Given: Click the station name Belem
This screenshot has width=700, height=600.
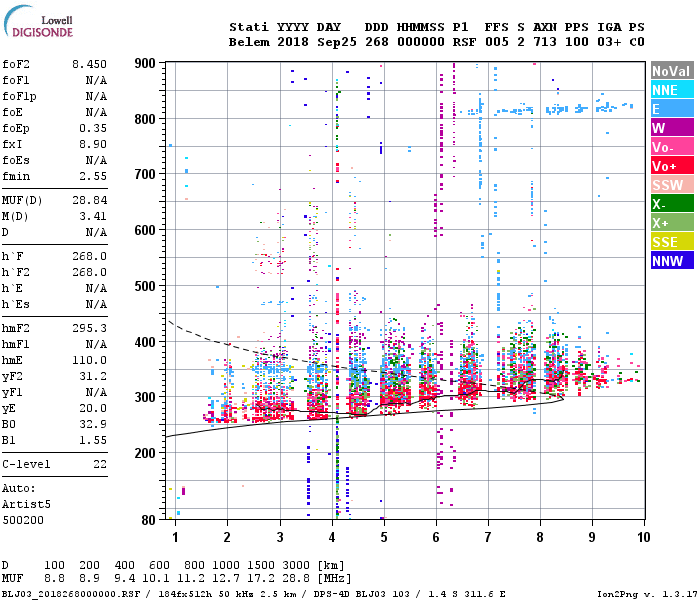Looking at the screenshot, I should (249, 42).
